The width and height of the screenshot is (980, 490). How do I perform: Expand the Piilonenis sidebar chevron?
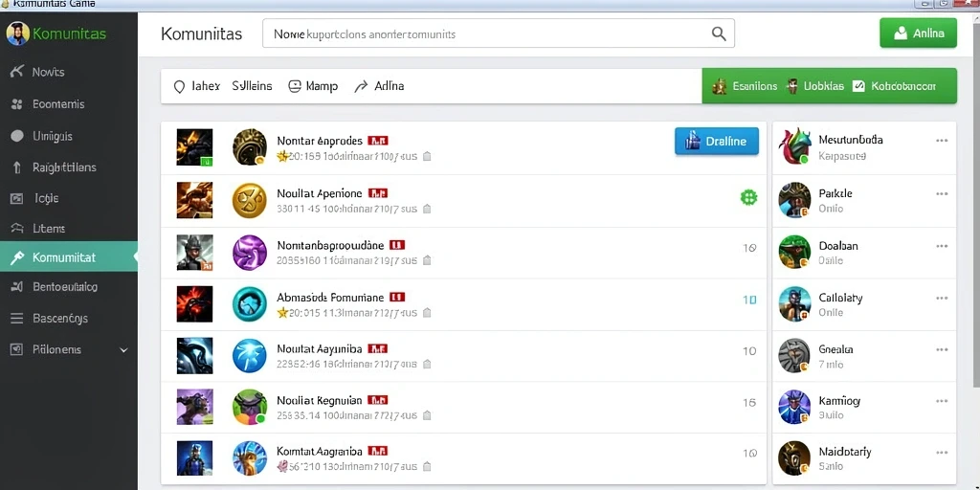point(123,350)
